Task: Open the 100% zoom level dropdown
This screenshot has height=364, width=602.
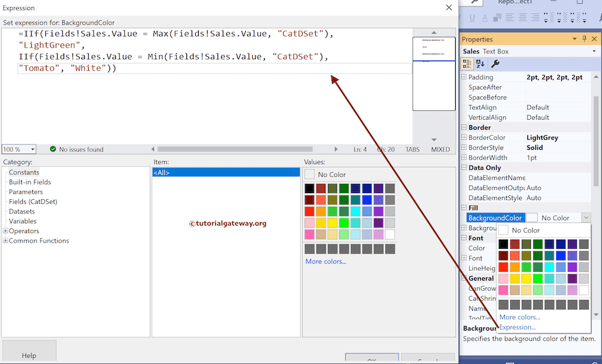Action: pyautogui.click(x=32, y=149)
